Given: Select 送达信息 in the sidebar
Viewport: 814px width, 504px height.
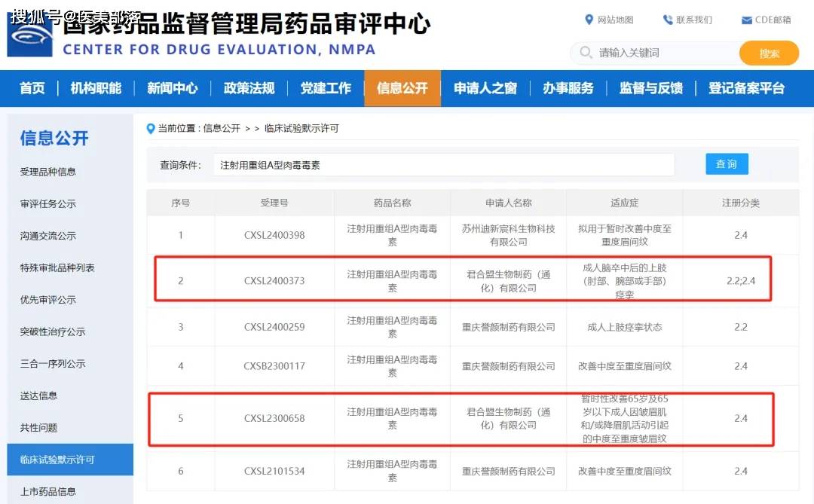Looking at the screenshot, I should click(38, 396).
